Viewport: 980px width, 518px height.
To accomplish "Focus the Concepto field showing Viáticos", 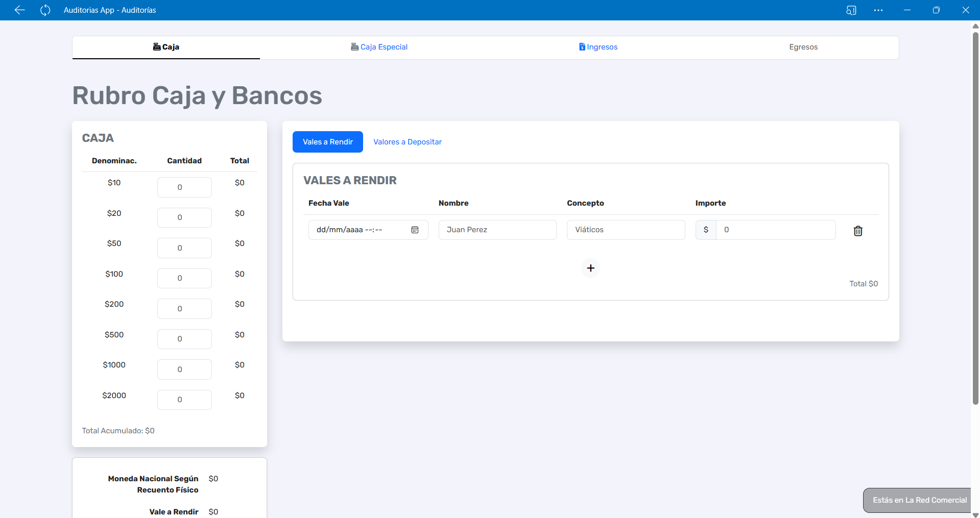I will (x=625, y=230).
